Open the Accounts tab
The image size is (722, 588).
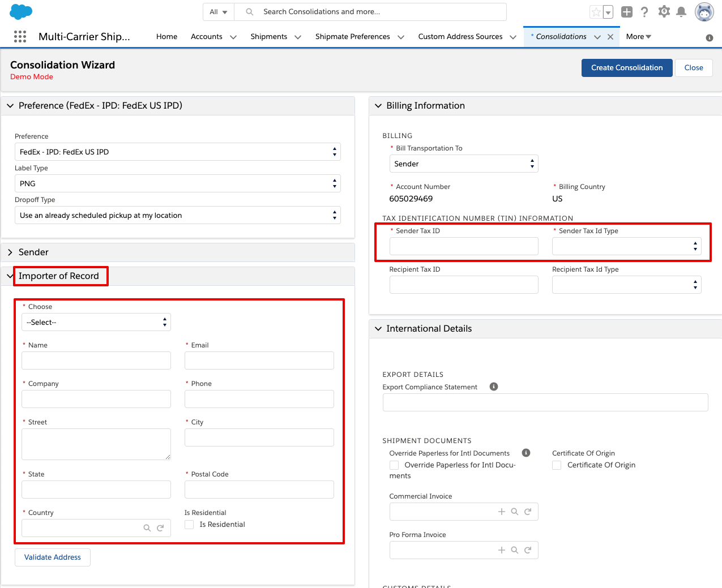(207, 37)
